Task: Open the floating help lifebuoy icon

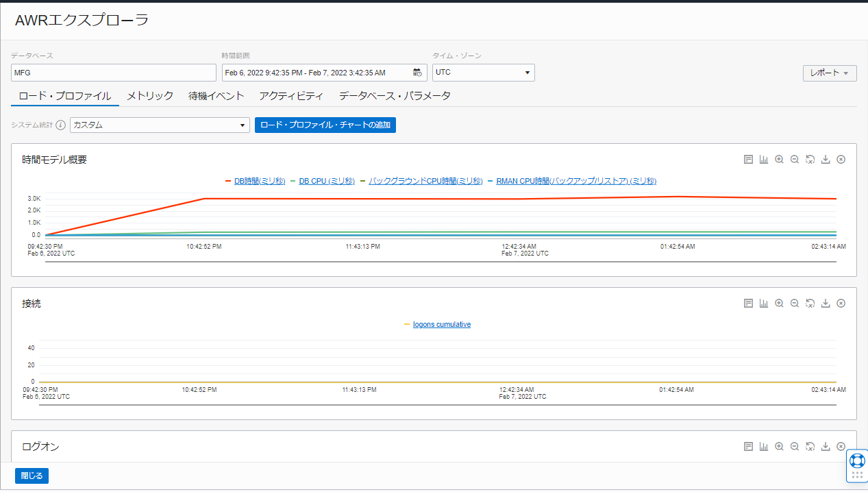Action: point(857,460)
